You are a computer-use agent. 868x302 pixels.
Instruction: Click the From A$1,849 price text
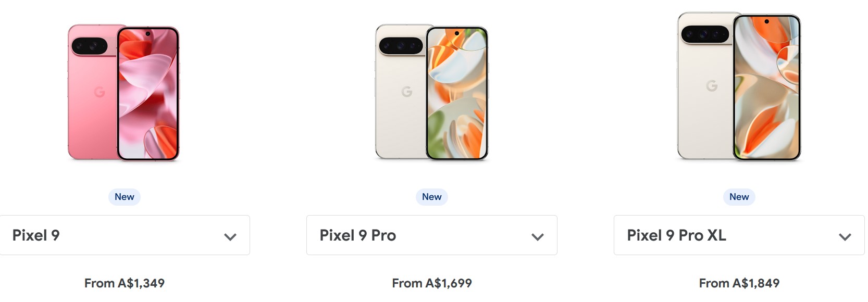point(739,283)
